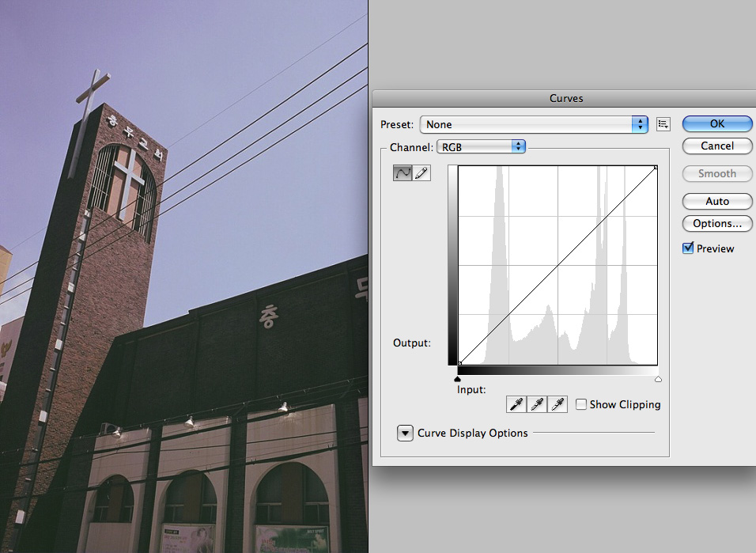The width and height of the screenshot is (756, 553).
Task: Click the white input slider triangle
Action: pyautogui.click(x=658, y=380)
